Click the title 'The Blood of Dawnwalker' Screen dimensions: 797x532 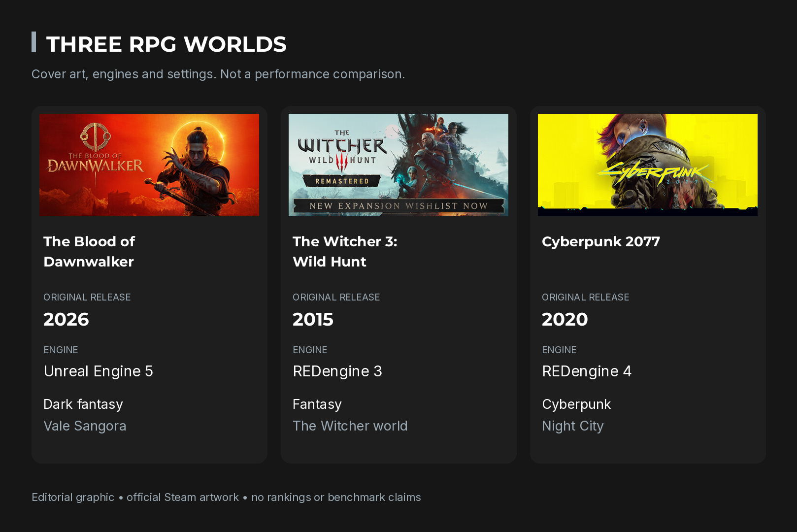click(89, 251)
